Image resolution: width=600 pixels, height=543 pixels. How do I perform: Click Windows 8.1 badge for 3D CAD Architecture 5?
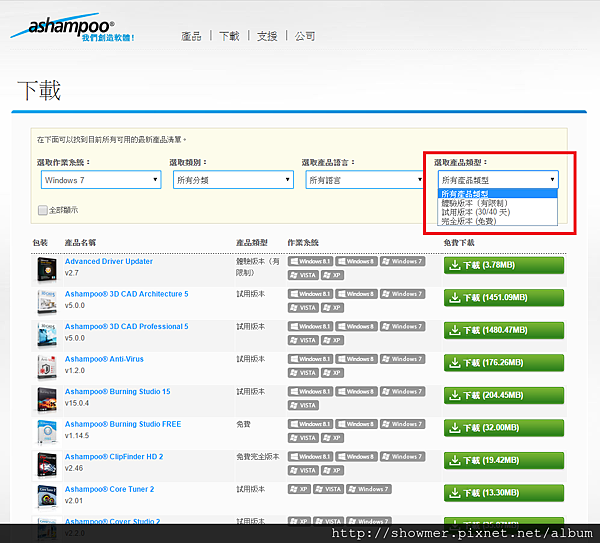pyautogui.click(x=310, y=294)
